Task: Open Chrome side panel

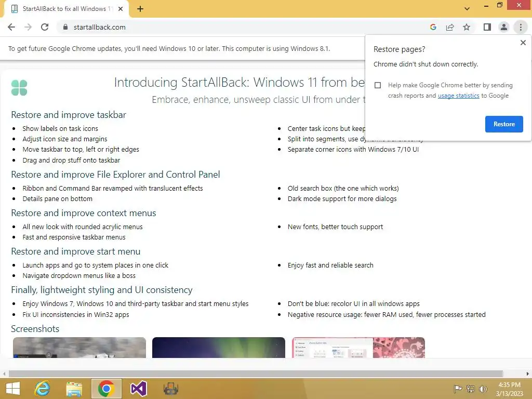Action: (487, 27)
